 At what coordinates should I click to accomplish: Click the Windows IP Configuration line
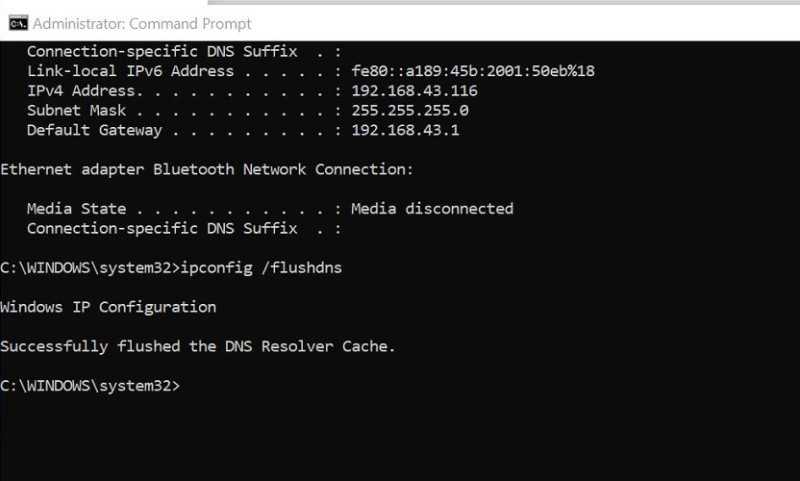point(108,307)
